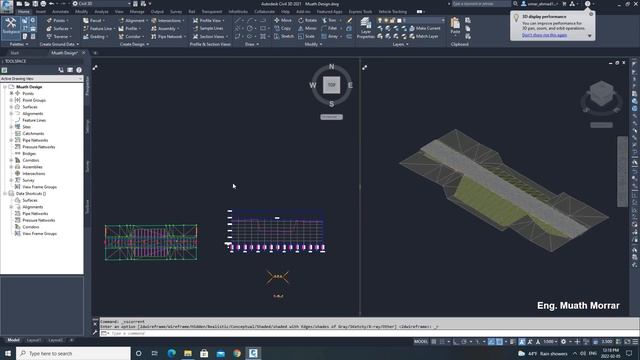Open Active Drawing View dropdown
This screenshot has height=360, width=640.
tap(42, 78)
